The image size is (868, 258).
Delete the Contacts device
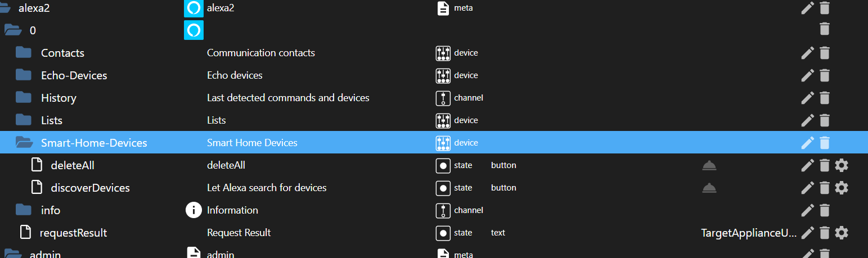pyautogui.click(x=824, y=53)
